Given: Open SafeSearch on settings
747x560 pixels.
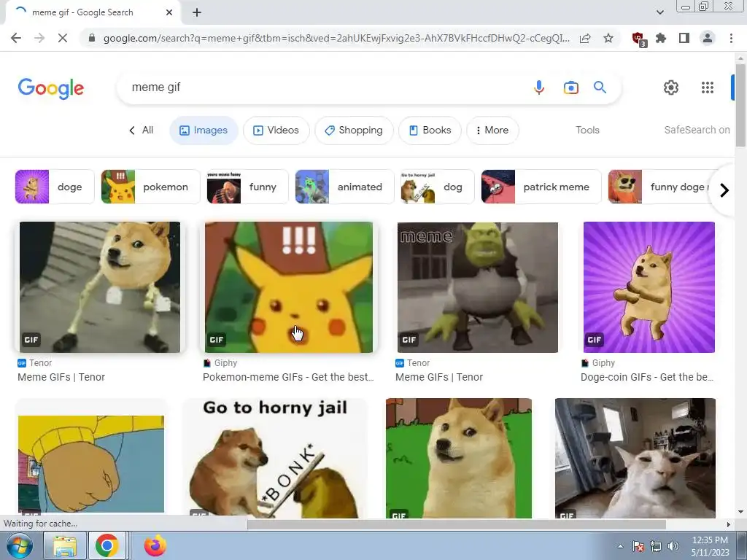Looking at the screenshot, I should pyautogui.click(x=697, y=130).
